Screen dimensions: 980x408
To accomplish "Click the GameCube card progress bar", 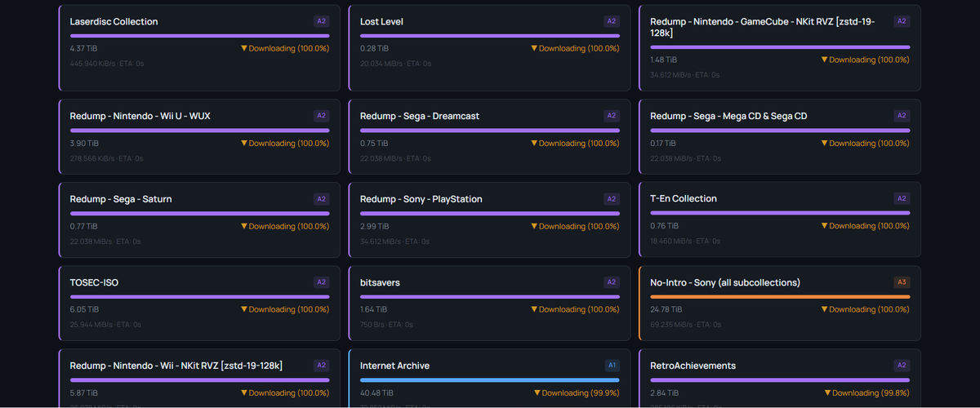I will [x=780, y=47].
